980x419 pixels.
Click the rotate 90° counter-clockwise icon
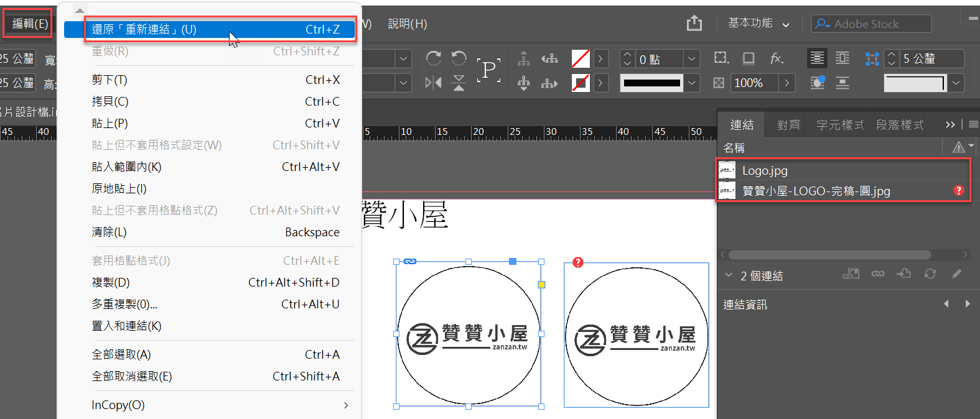click(459, 58)
